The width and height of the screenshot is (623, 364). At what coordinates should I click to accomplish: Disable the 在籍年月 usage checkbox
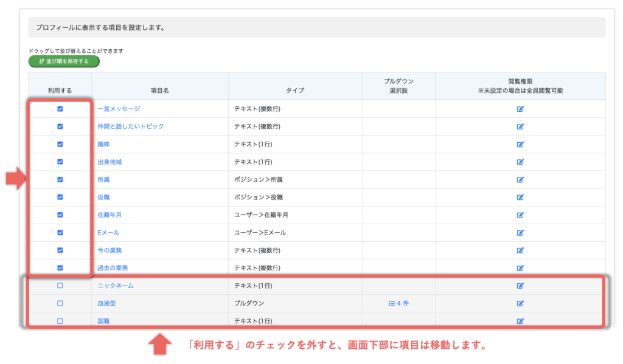(x=60, y=215)
